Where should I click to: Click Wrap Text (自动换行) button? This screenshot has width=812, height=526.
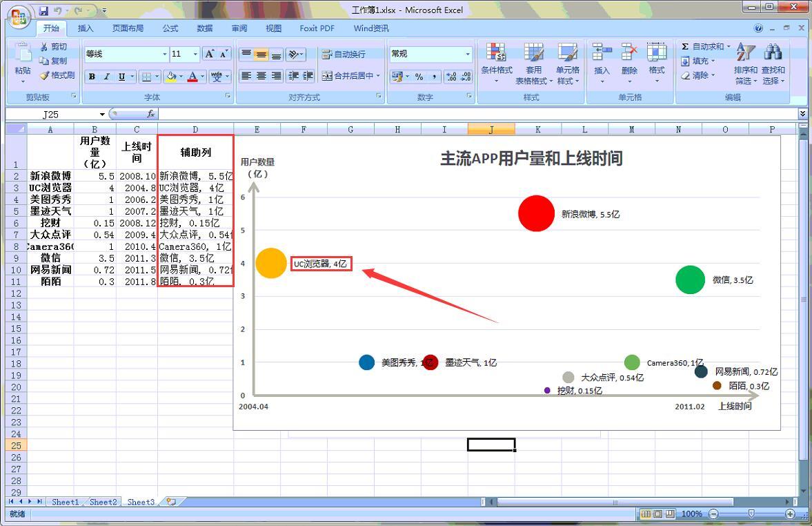344,54
